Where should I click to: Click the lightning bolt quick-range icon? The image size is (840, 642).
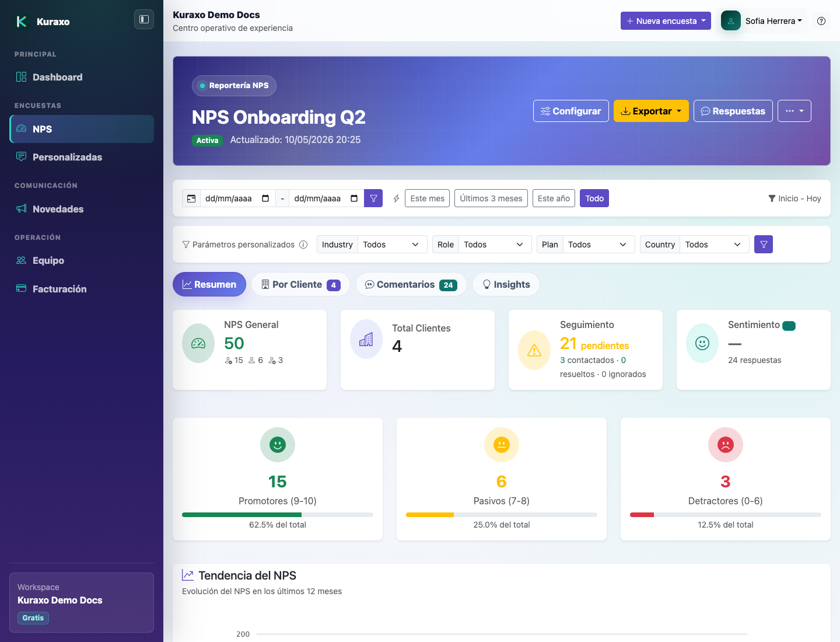[x=396, y=198]
